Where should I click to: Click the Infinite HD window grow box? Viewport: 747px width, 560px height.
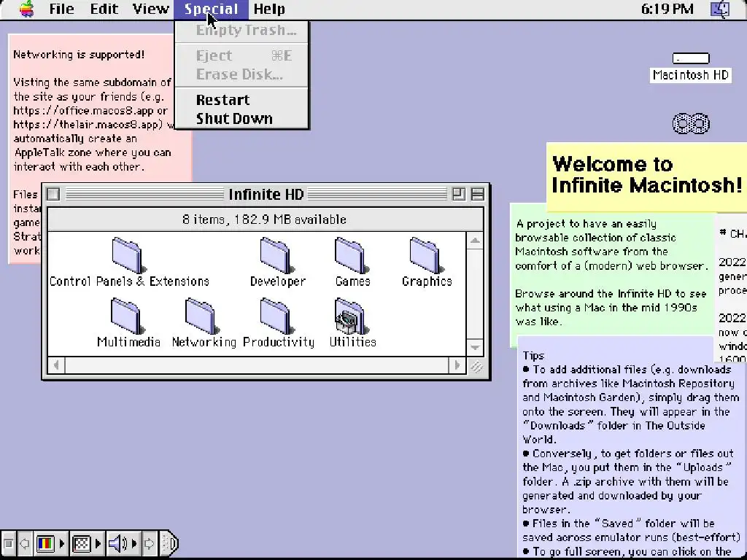click(x=476, y=366)
